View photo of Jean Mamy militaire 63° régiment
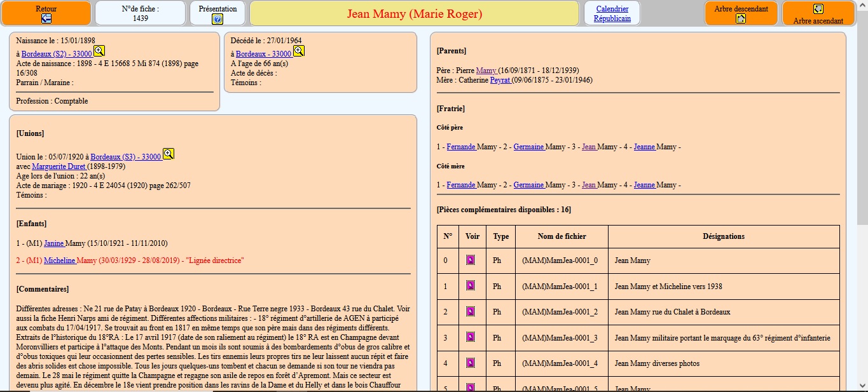The image size is (868, 392). click(471, 337)
